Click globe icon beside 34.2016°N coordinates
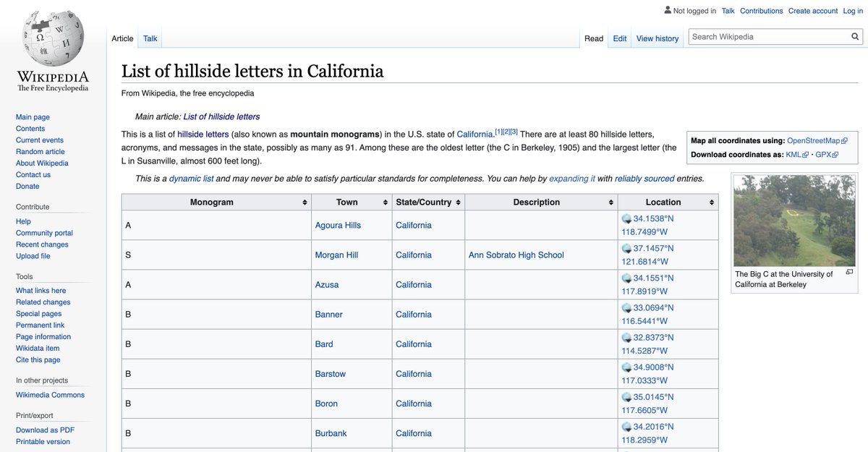 626,426
